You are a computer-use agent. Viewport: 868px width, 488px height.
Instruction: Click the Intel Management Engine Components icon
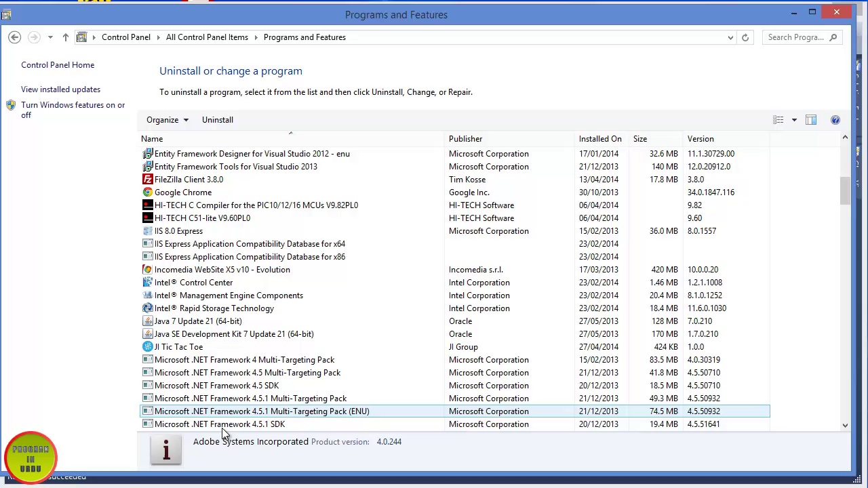147,296
